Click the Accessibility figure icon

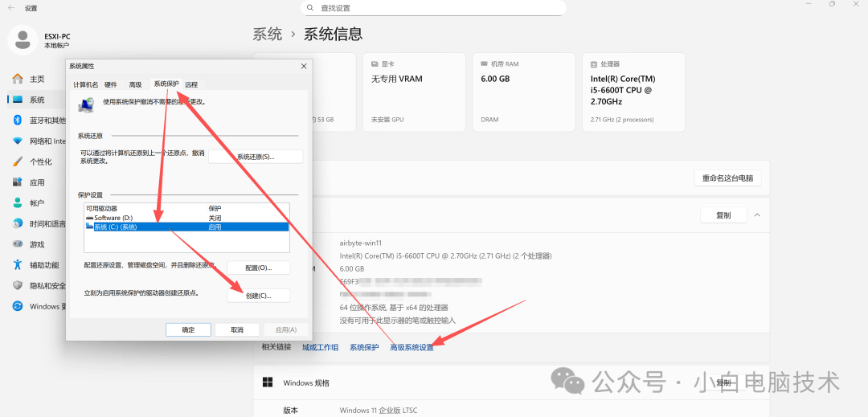[17, 265]
